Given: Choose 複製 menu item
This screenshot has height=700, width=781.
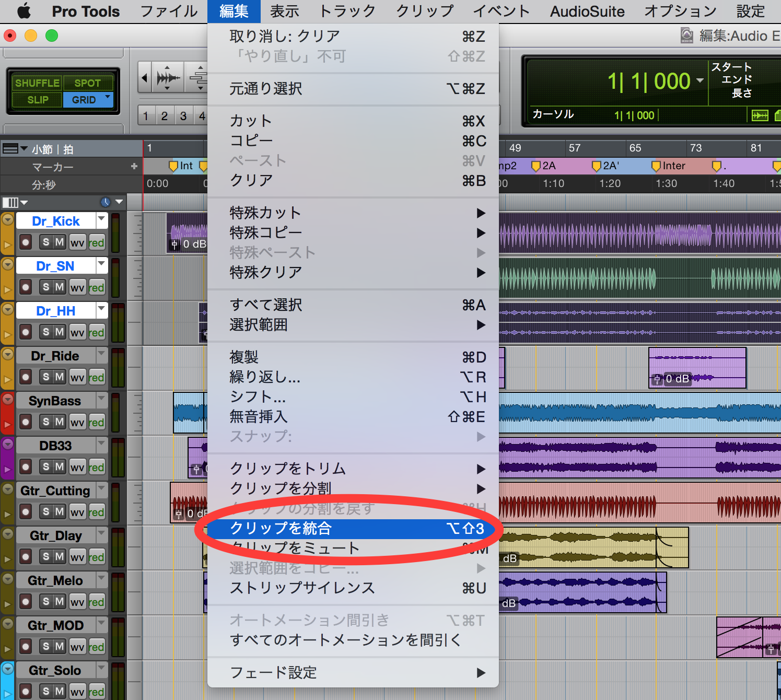Looking at the screenshot, I should point(353,357).
